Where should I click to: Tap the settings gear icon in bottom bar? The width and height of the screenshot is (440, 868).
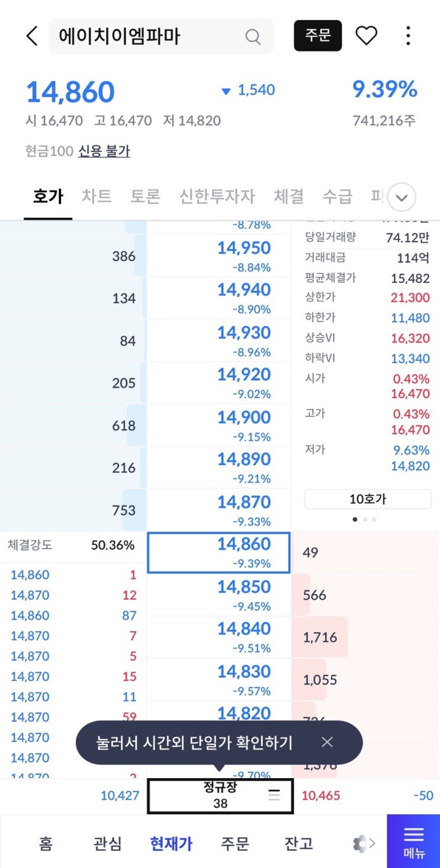(x=360, y=844)
